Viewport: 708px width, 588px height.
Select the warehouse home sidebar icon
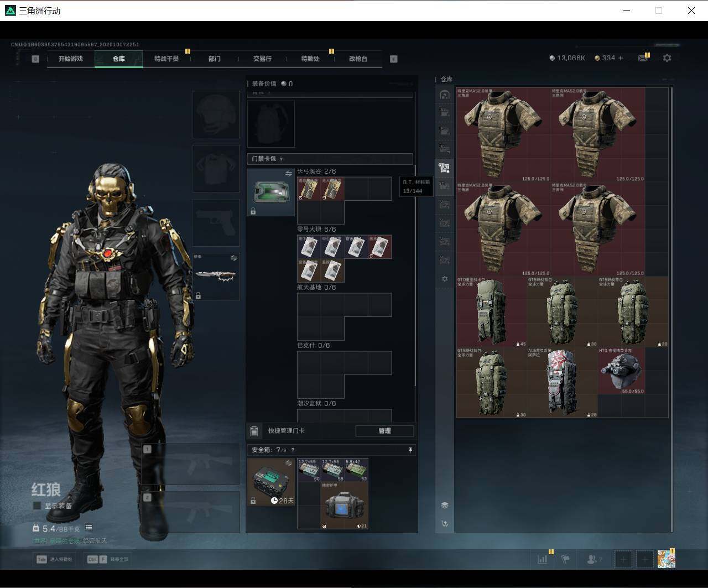click(445, 95)
